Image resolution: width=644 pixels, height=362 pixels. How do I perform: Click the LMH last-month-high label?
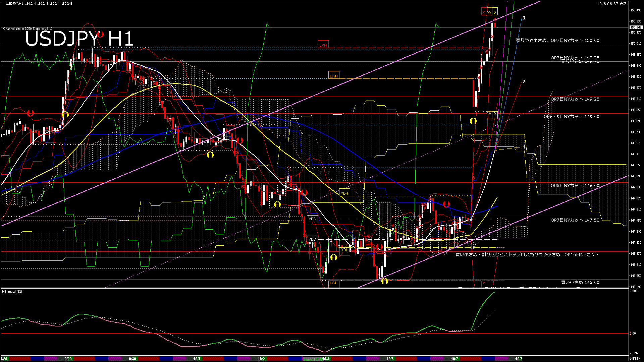tap(323, 45)
